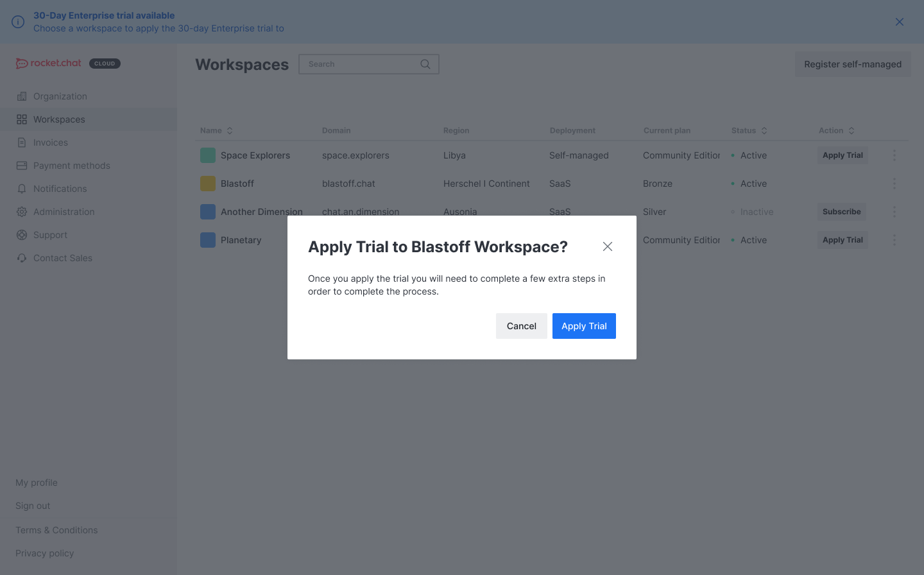
Task: Click the Contact Sales headset icon
Action: [22, 258]
